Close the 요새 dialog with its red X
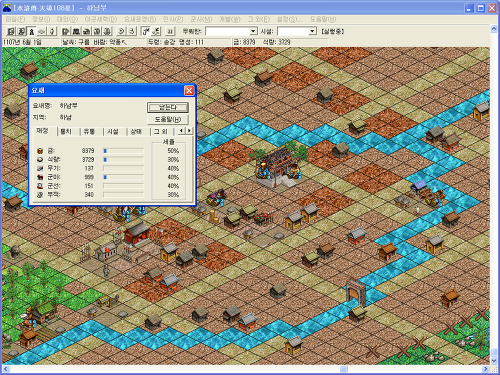The image size is (500, 375). point(189,90)
